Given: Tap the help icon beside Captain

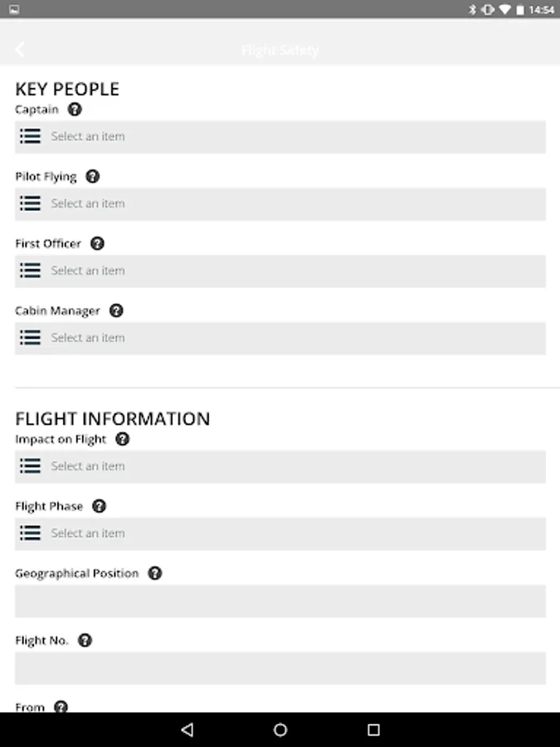Looking at the screenshot, I should tap(75, 110).
